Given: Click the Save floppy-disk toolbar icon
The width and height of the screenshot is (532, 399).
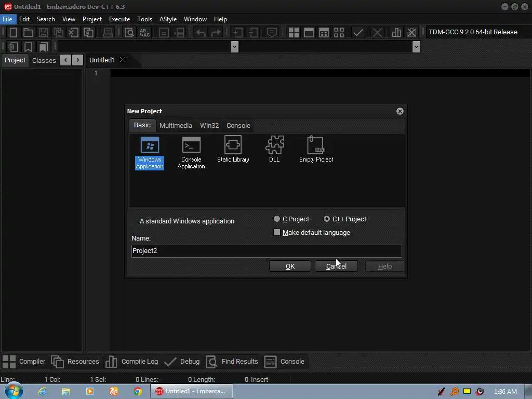Looking at the screenshot, I should click(x=43, y=33).
